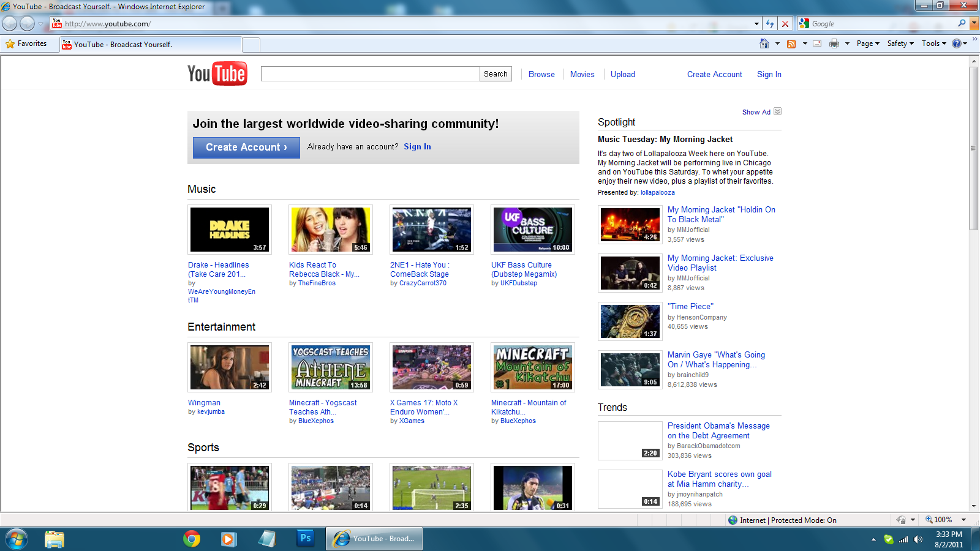This screenshot has height=551, width=980.
Task: Click the Favorites star button
Action: click(26, 43)
